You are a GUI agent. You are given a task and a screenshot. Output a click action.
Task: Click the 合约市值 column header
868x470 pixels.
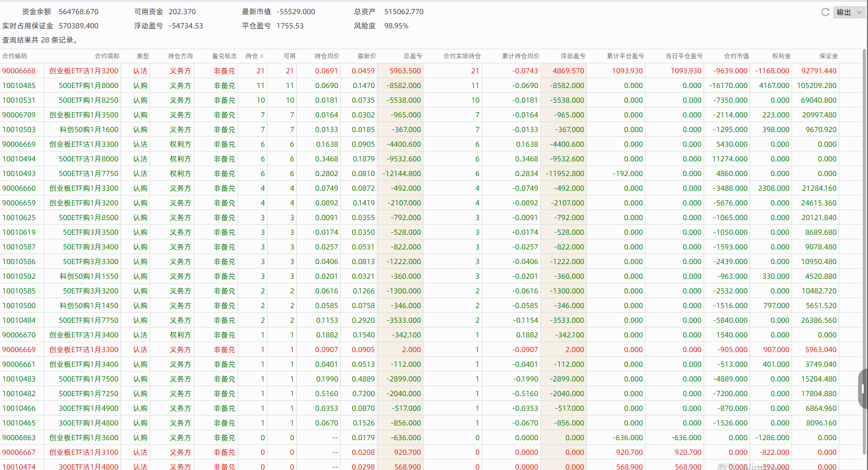pyautogui.click(x=736, y=56)
